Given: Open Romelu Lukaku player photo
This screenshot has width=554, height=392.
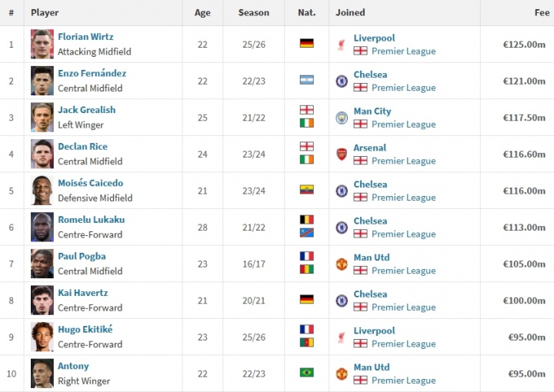Looking at the screenshot, I should pos(42,227).
